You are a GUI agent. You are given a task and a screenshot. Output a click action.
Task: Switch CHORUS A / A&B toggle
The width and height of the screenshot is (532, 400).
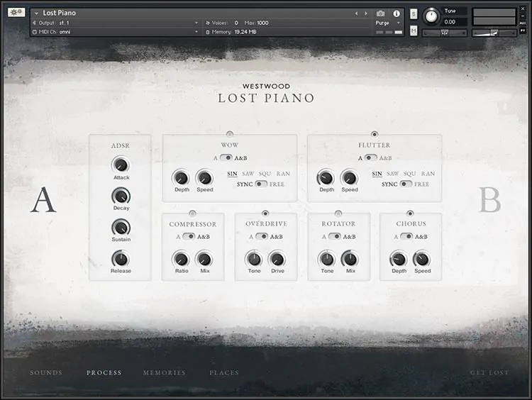coord(406,236)
